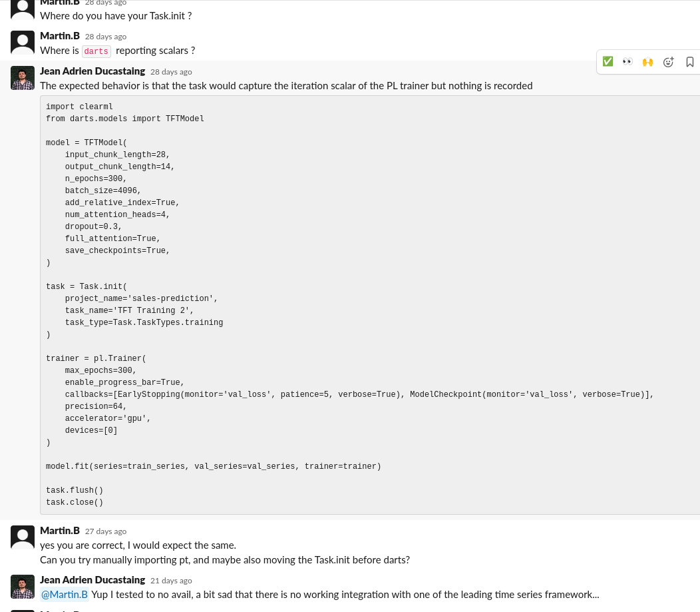Viewport: 700px width, 612px height.
Task: Toggle the raised hands reaction
Action: tap(647, 61)
